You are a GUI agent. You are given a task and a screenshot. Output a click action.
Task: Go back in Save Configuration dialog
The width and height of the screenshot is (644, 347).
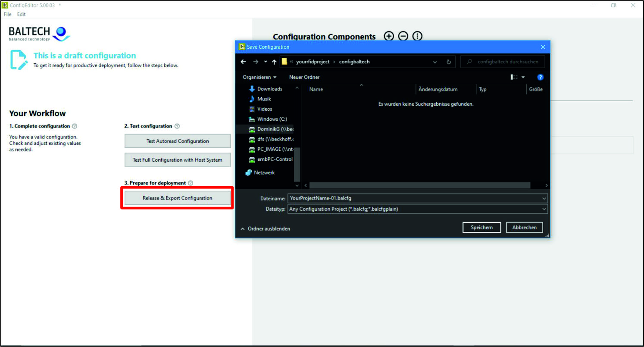243,62
